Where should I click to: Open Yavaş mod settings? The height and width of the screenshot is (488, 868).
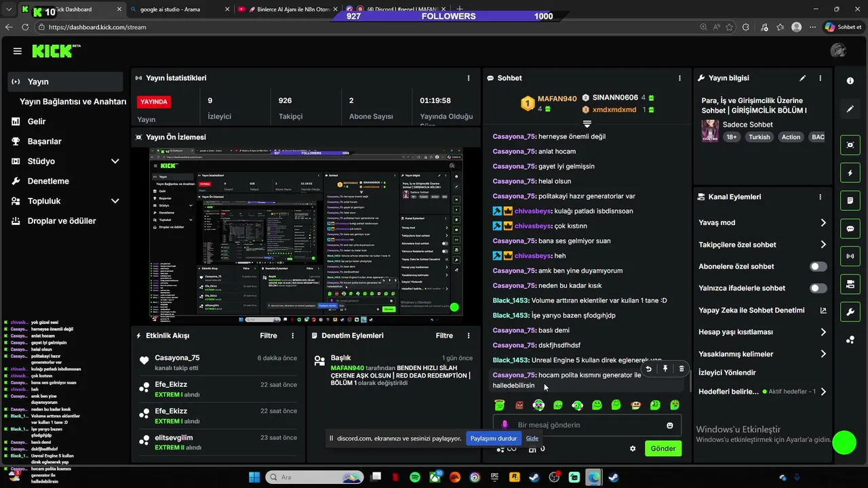click(762, 222)
